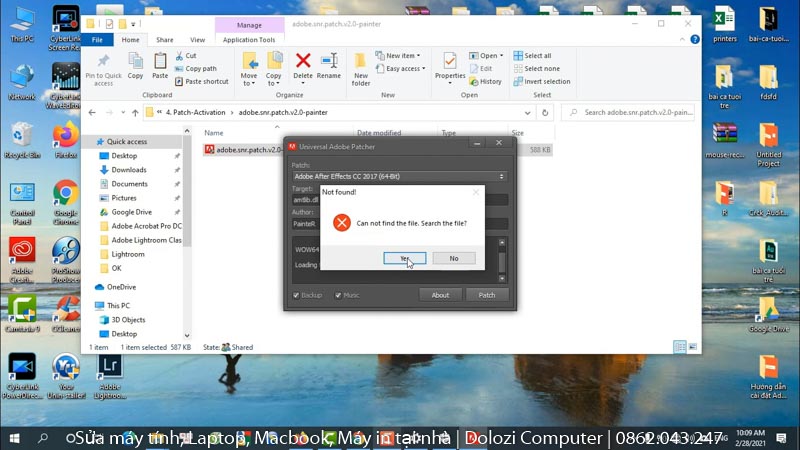Click the Pin to Quick access icon

(x=104, y=66)
